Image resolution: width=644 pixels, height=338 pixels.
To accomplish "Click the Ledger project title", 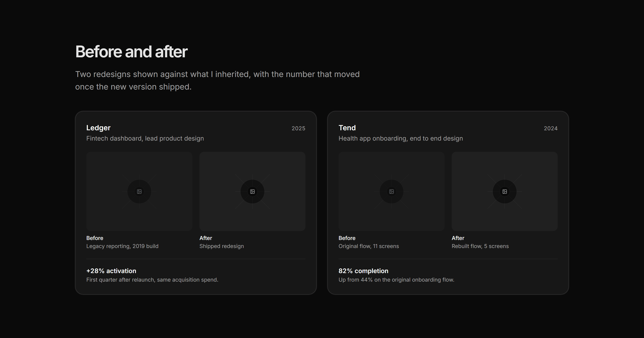I will click(98, 128).
